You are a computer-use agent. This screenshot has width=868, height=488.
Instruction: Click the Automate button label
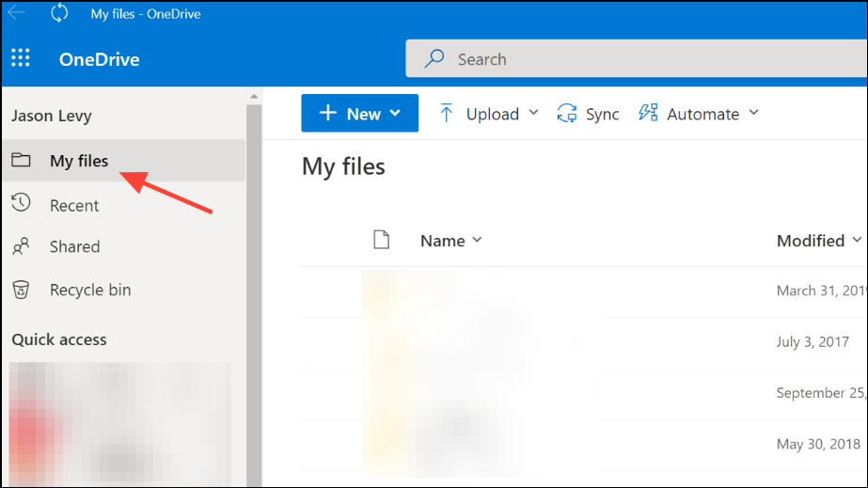click(703, 114)
